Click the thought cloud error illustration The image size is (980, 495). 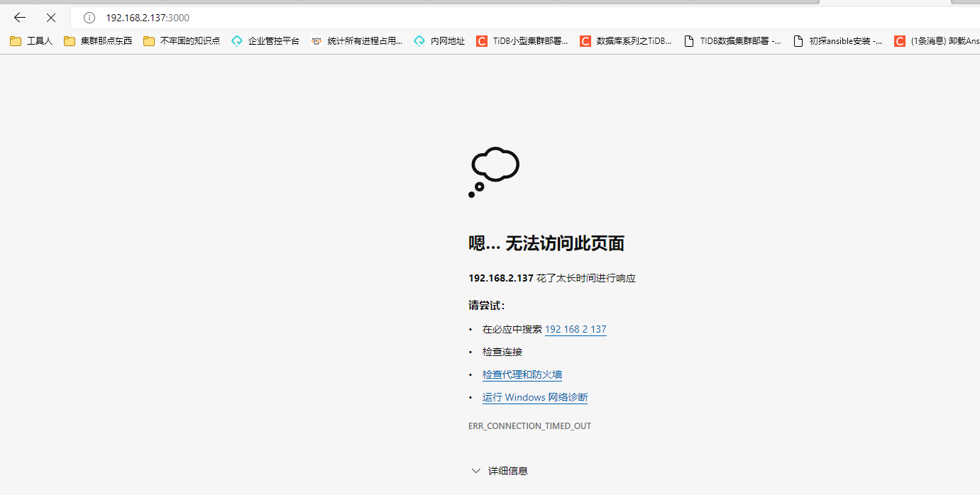tap(494, 172)
